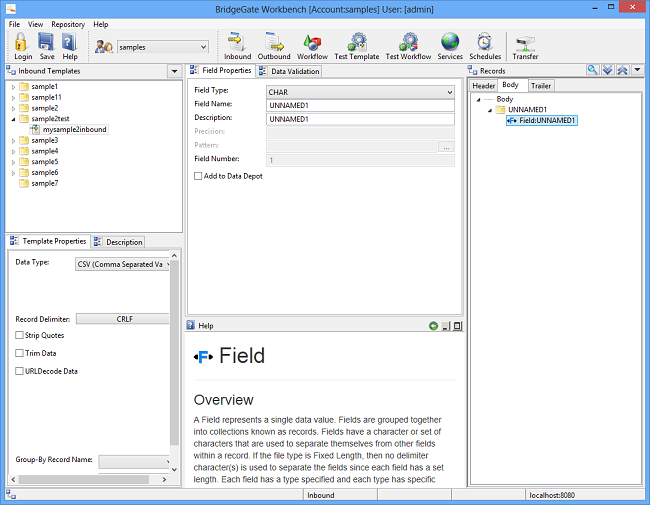This screenshot has height=505, width=650.
Task: Open the Field Type CHAR dropdown
Action: pyautogui.click(x=450, y=92)
